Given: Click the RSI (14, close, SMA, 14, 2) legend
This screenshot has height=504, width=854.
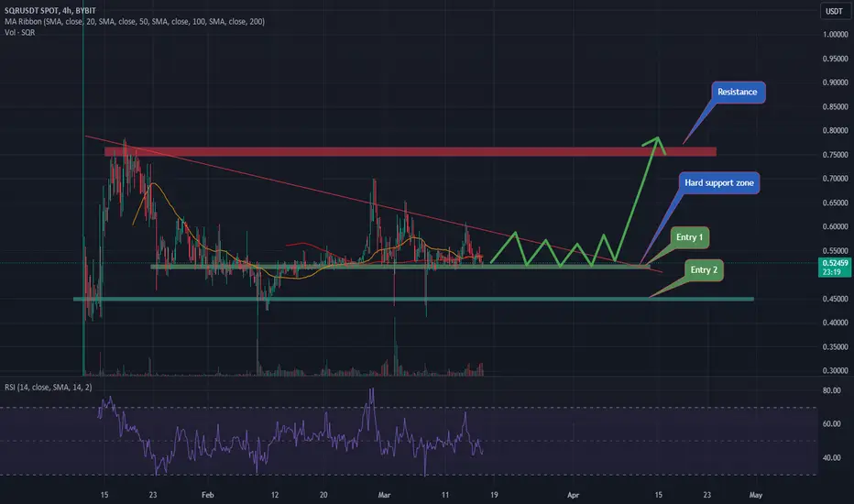Looking at the screenshot, I should [49, 387].
